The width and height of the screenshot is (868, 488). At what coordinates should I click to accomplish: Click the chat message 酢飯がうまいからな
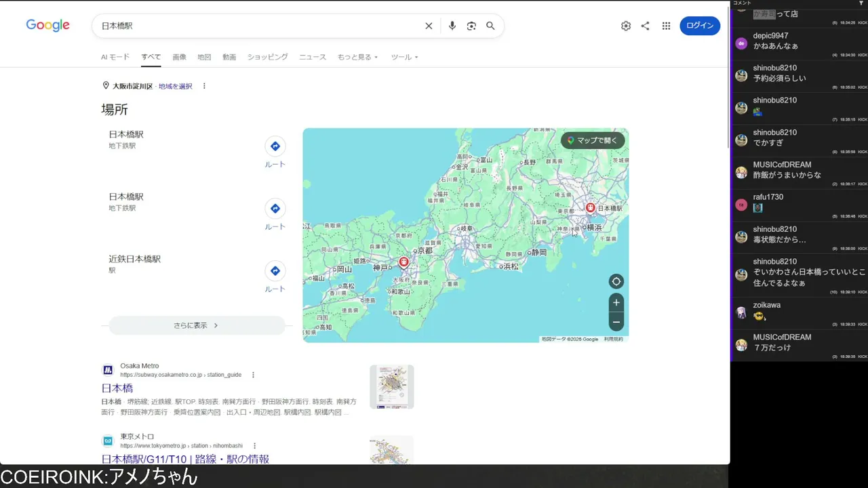click(x=787, y=175)
